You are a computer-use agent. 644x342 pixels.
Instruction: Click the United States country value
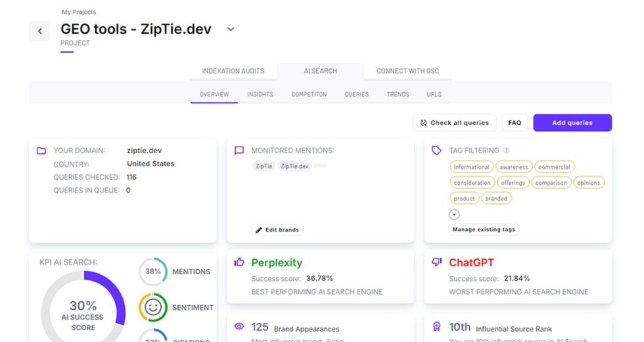pyautogui.click(x=150, y=164)
